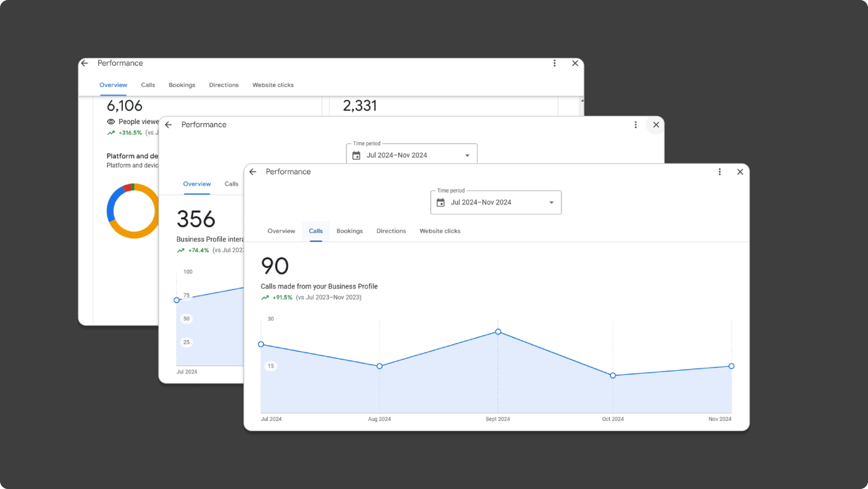The width and height of the screenshot is (868, 489).
Task: Click back arrow in rear Performance window
Action: [85, 63]
